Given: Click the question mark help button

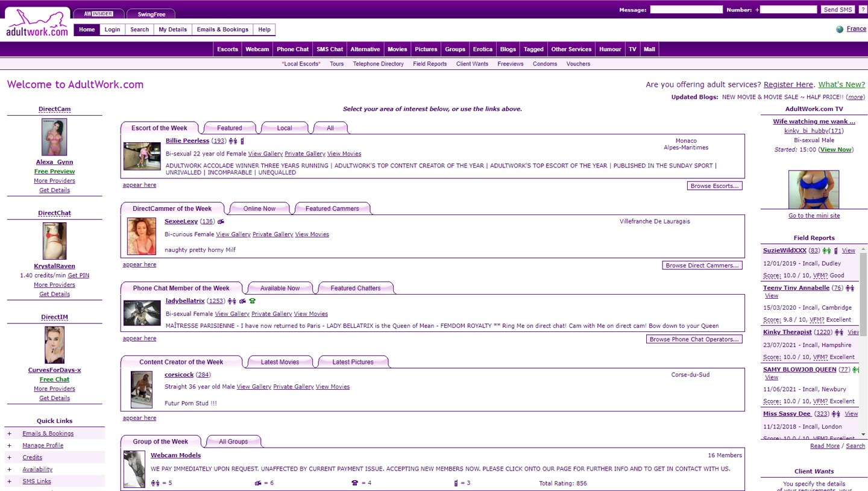Looking at the screenshot, I should [x=862, y=10].
